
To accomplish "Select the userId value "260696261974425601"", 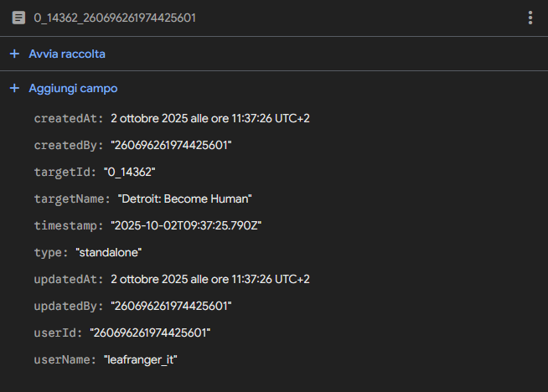I will point(150,333).
